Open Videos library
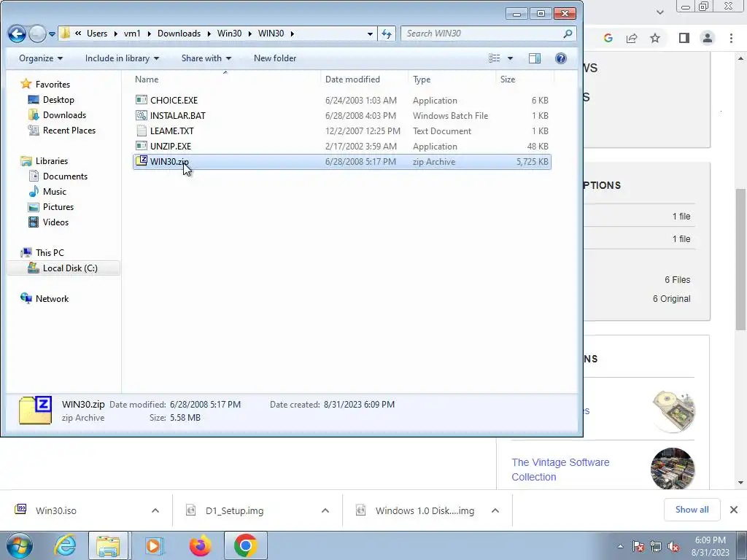Screen dimensions: 747x560 (55, 222)
